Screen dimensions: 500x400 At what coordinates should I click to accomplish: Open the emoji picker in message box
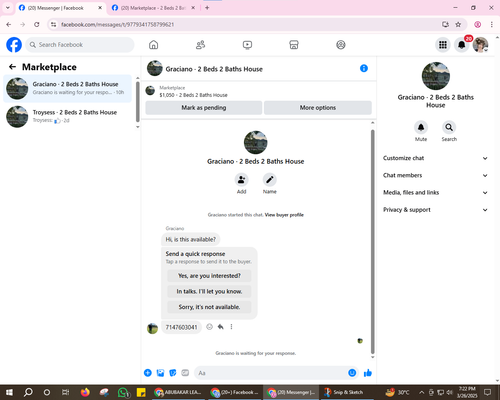(x=352, y=373)
